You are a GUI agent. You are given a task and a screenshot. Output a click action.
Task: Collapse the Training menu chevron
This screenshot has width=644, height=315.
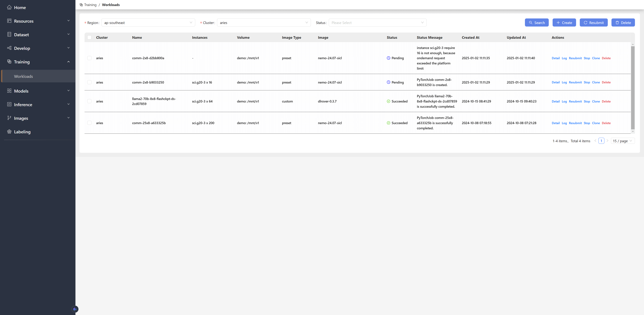click(68, 62)
